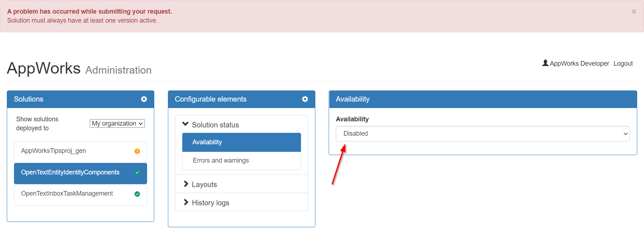
Task: Click green check icon on OpenTextEntityIdentityComponents
Action: click(x=137, y=173)
